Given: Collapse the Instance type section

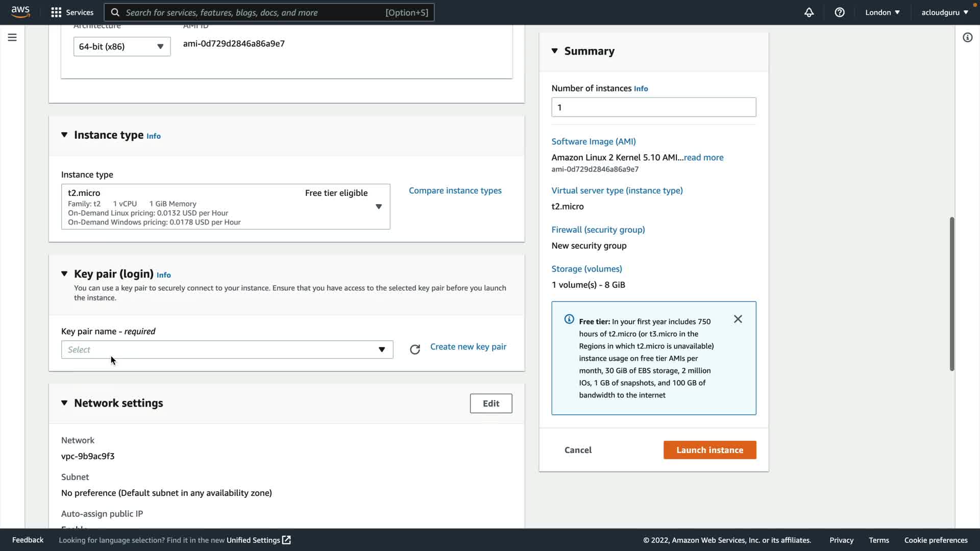Looking at the screenshot, I should [x=64, y=135].
